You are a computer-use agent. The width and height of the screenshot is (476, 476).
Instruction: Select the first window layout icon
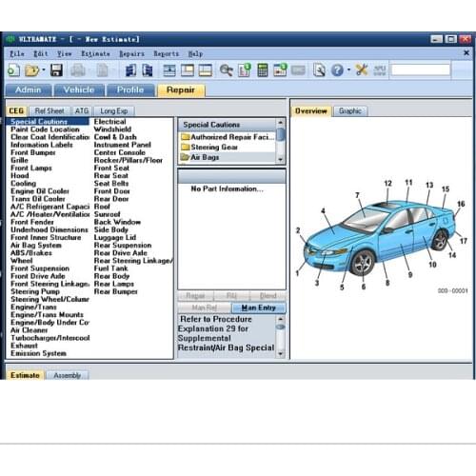point(169,70)
